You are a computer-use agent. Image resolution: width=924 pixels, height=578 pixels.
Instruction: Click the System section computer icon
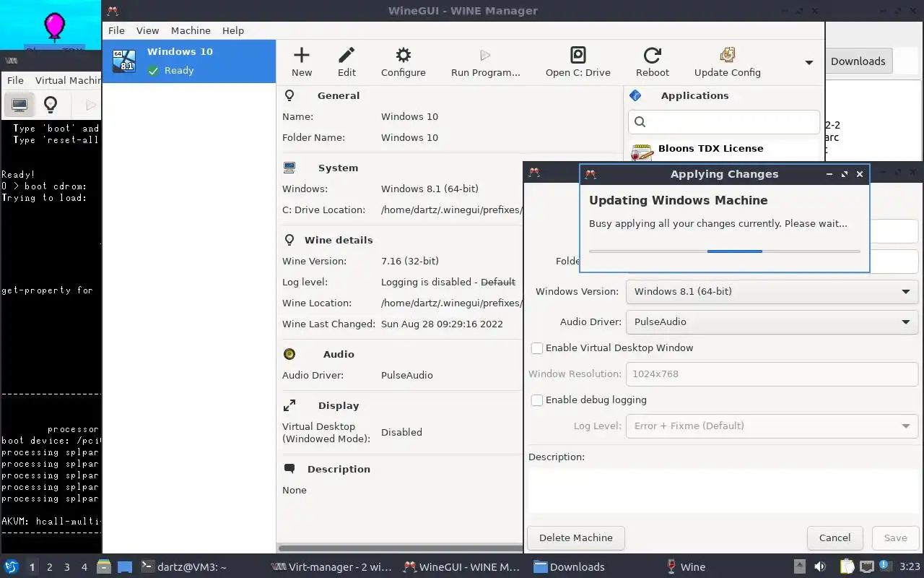pos(289,168)
